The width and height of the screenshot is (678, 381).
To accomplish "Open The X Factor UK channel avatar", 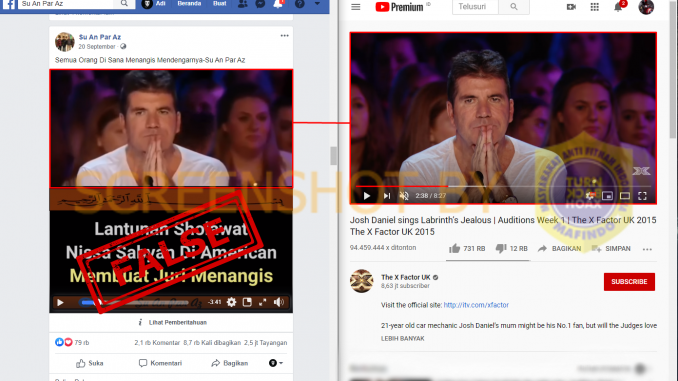I will coord(361,281).
